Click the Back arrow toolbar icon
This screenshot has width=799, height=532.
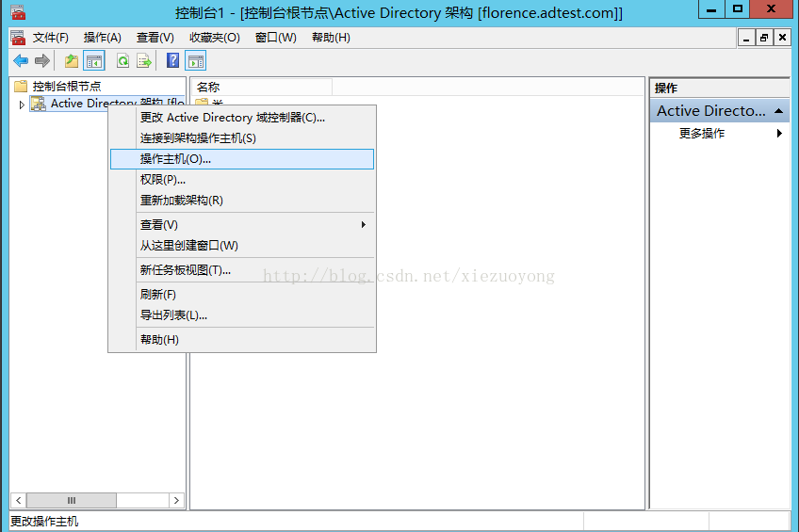point(21,61)
